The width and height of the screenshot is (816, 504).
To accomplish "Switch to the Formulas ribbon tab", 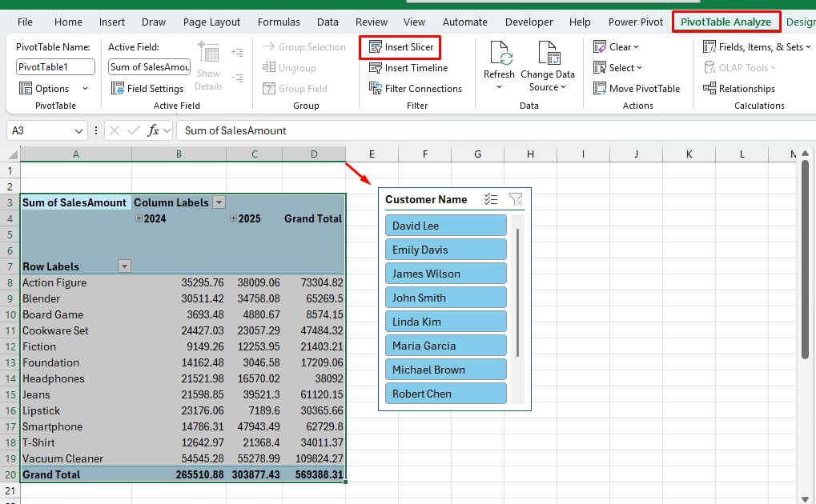I will click(279, 22).
